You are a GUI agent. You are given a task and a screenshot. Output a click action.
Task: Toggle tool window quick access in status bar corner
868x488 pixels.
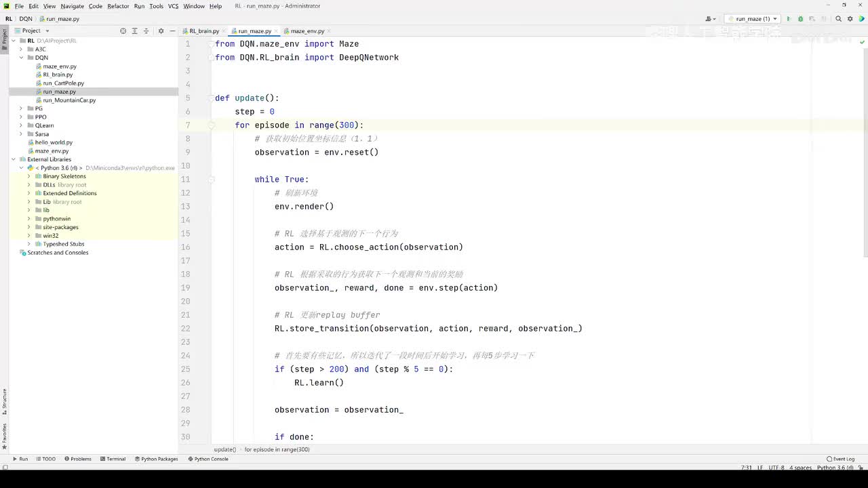click(5, 468)
